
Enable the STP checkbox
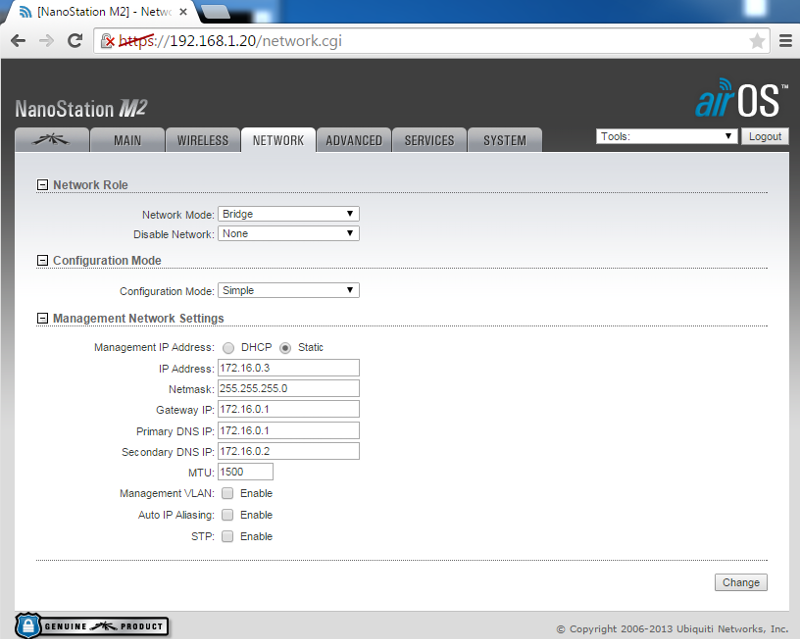coord(225,536)
